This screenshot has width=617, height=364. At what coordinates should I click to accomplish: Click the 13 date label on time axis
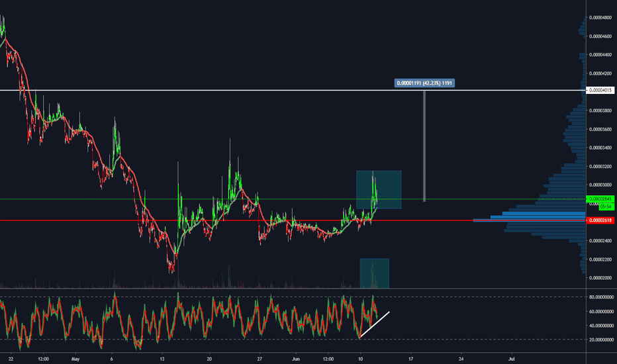(x=162, y=359)
